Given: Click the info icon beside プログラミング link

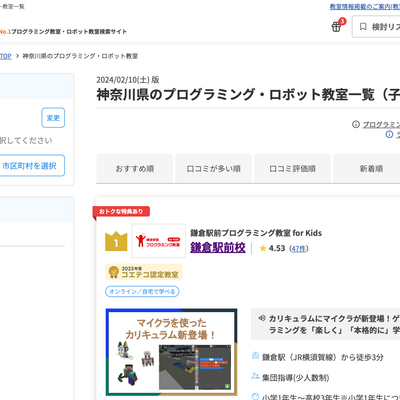Looking at the screenshot, I should pyautogui.click(x=356, y=124).
